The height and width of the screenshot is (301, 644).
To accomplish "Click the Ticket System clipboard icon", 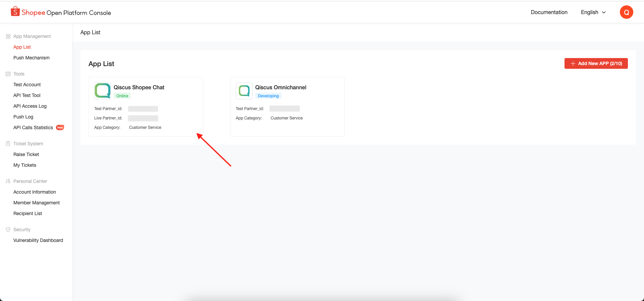I will tap(8, 144).
